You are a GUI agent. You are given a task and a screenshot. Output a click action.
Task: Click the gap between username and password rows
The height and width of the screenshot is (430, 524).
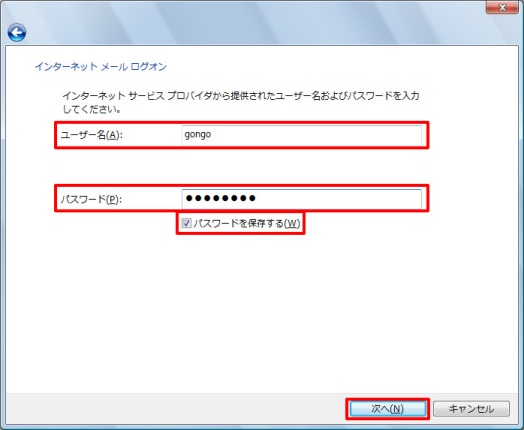tap(241, 166)
